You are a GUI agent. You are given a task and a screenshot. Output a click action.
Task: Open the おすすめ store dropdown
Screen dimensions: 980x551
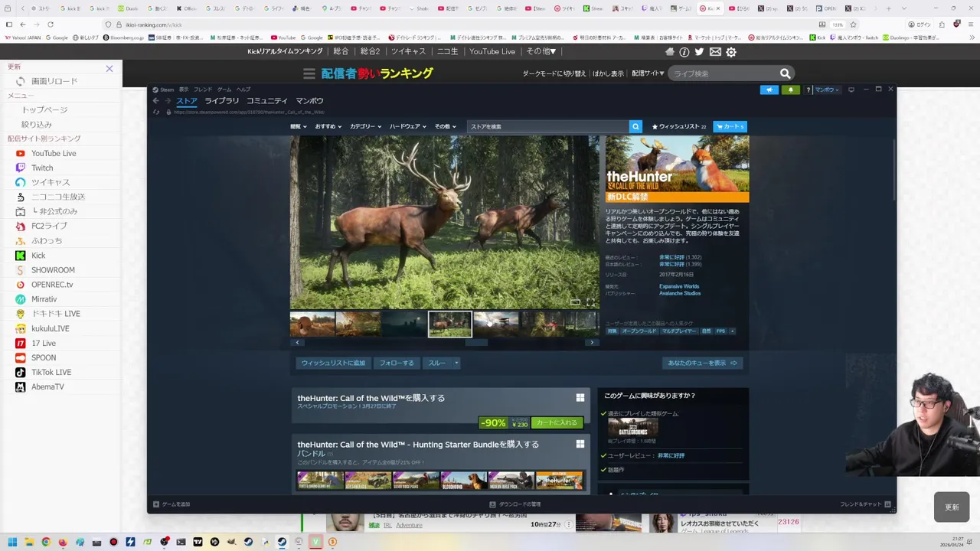pos(328,126)
